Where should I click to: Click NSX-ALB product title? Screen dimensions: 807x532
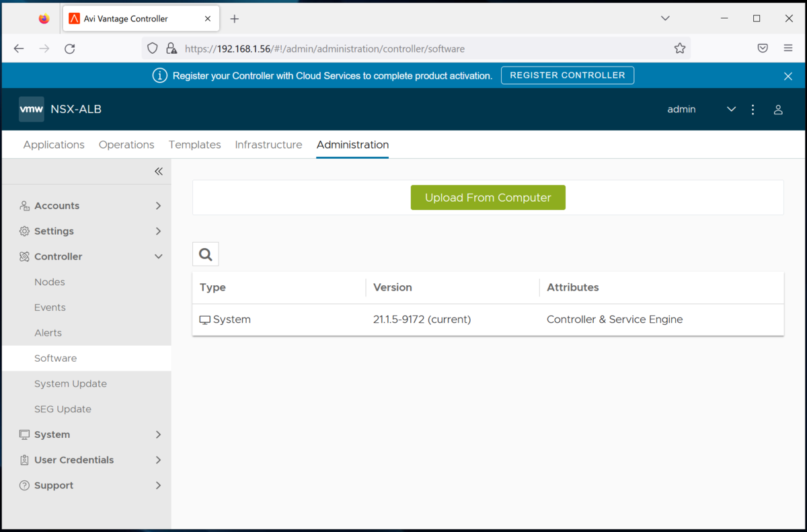(x=76, y=109)
